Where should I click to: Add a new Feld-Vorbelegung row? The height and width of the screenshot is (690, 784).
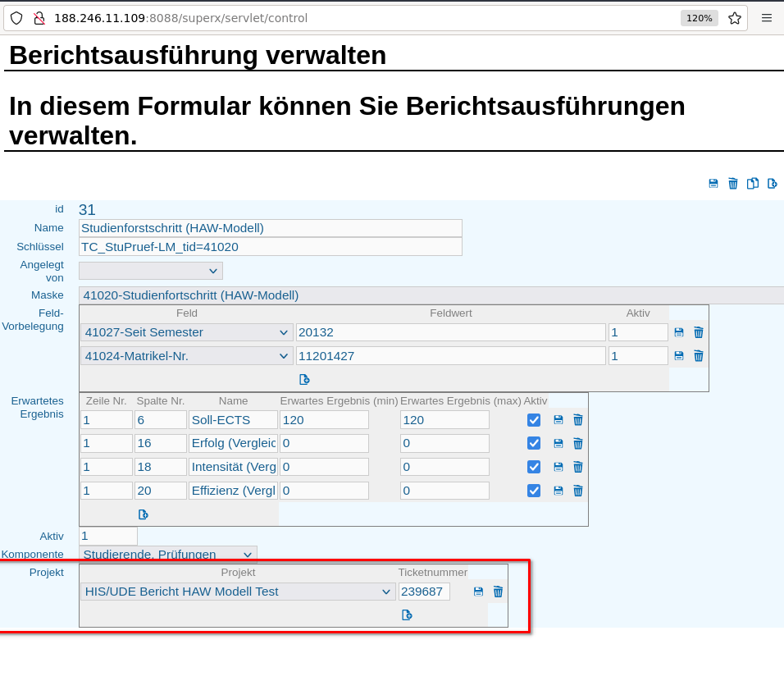[x=304, y=379]
